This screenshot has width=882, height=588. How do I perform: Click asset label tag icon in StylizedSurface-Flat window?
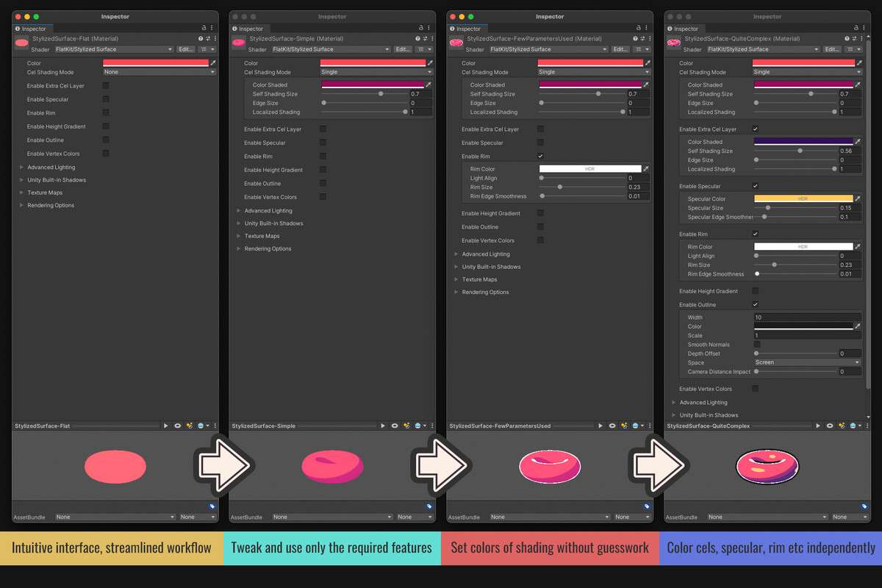(212, 506)
